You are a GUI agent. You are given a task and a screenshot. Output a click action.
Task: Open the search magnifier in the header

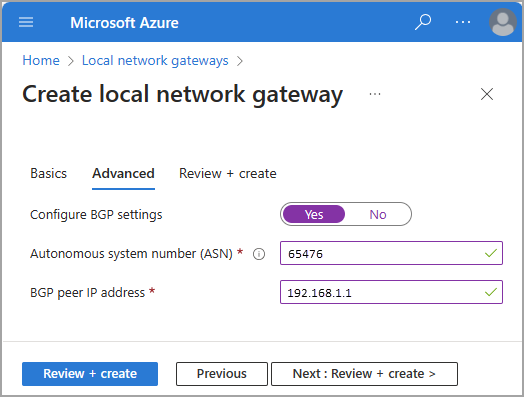[423, 22]
